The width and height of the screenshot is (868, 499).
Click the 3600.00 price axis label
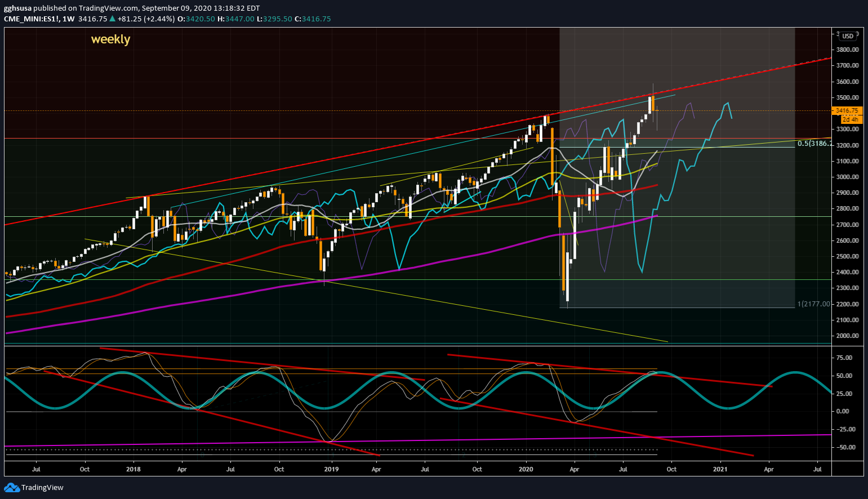(x=847, y=82)
